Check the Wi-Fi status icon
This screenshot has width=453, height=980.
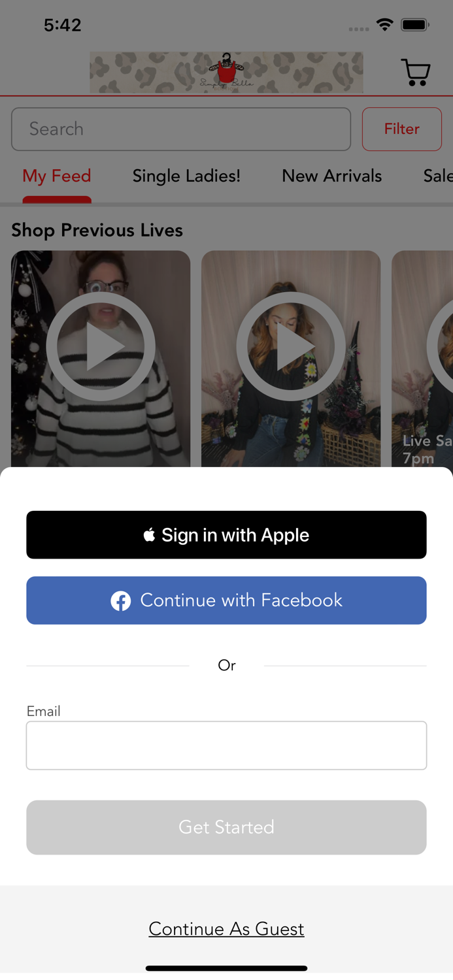pos(385,25)
